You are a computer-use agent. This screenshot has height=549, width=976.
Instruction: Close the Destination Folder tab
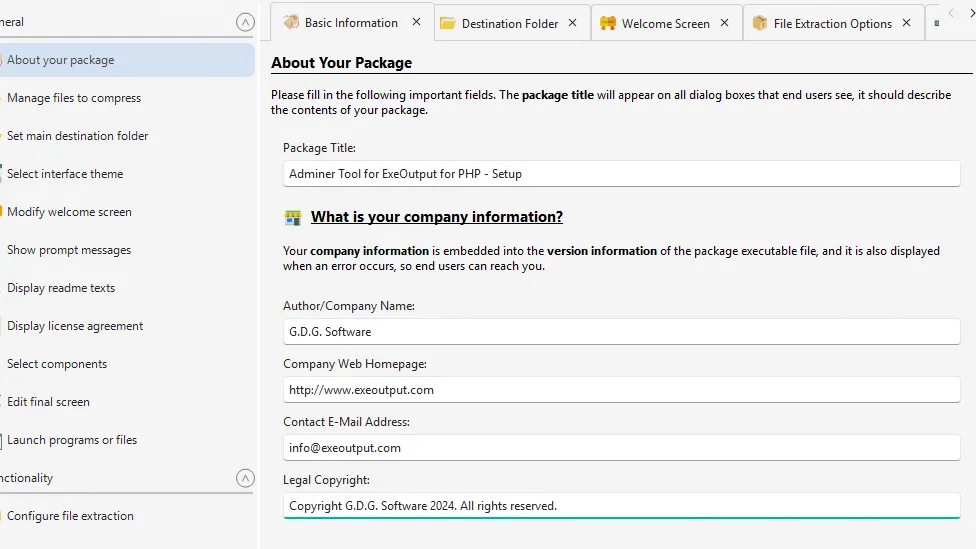coord(573,22)
